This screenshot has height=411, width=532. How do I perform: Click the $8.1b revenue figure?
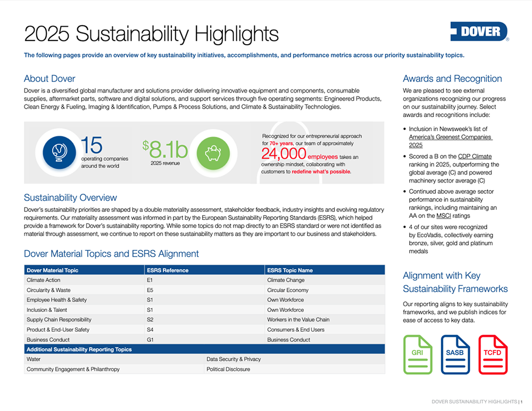click(165, 150)
